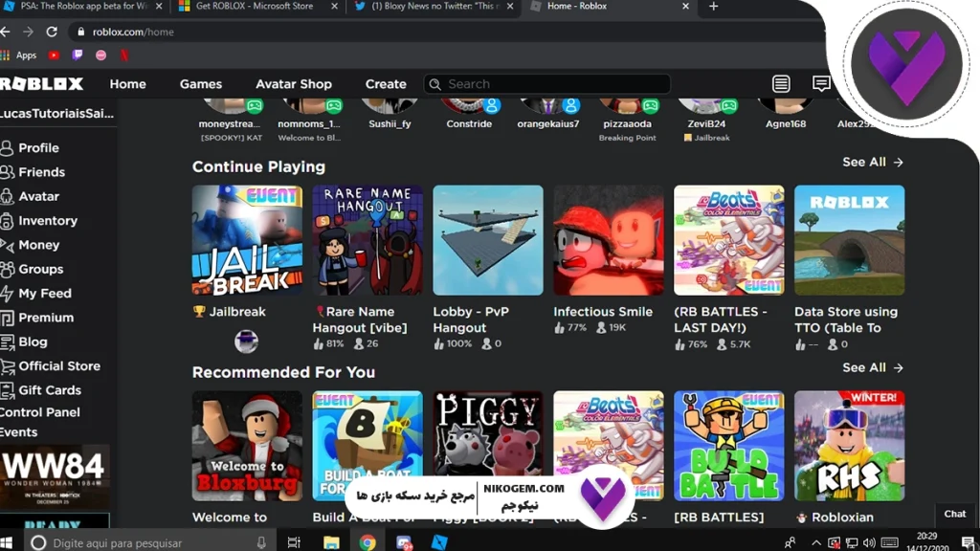Viewport: 980px width, 551px height.
Task: Open the Inventory sidebar icon
Action: 7,221
